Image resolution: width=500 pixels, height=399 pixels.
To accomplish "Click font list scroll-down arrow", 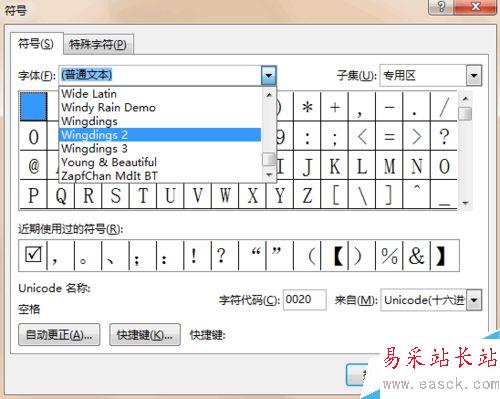I will (269, 174).
